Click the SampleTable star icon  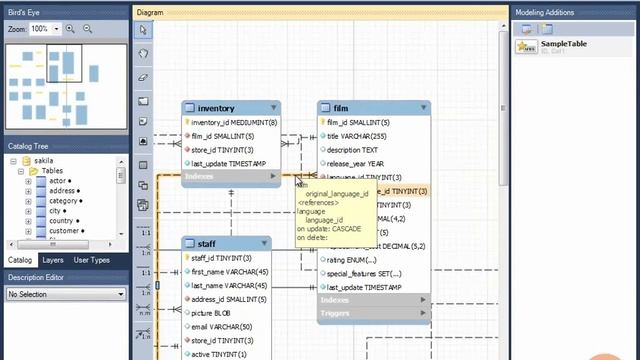coord(526,47)
